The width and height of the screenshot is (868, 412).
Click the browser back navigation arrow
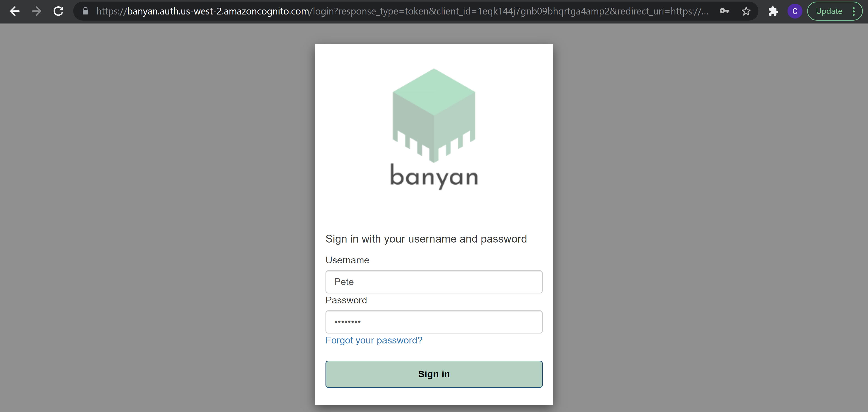(15, 11)
